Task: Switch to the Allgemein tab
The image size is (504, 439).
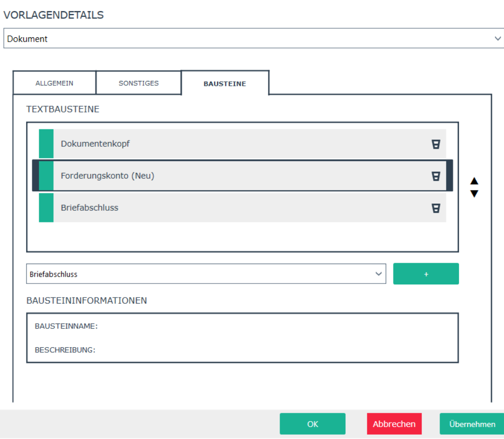Action: pyautogui.click(x=54, y=83)
